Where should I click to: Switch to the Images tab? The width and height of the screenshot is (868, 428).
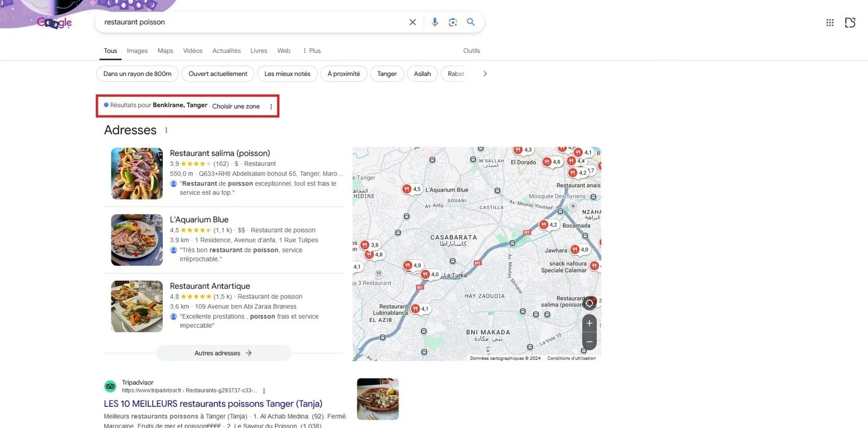coord(137,51)
